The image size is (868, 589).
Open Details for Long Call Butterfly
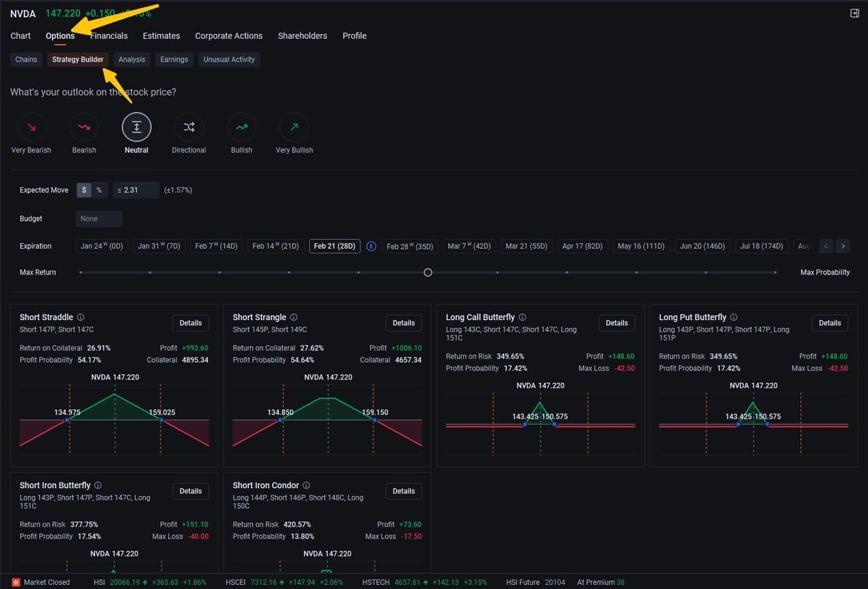(x=617, y=323)
